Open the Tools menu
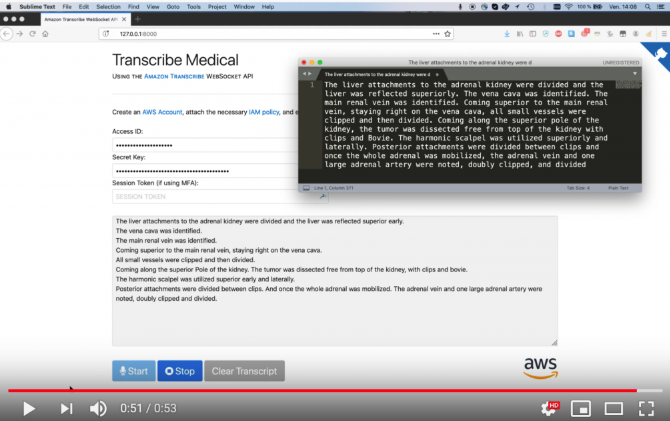Image resolution: width=670 pixels, height=421 pixels. (x=194, y=7)
